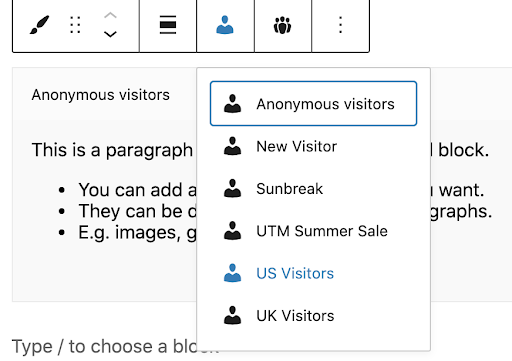Image resolution: width=512 pixels, height=361 pixels.
Task: Open the three-dot options menu
Action: [340, 25]
